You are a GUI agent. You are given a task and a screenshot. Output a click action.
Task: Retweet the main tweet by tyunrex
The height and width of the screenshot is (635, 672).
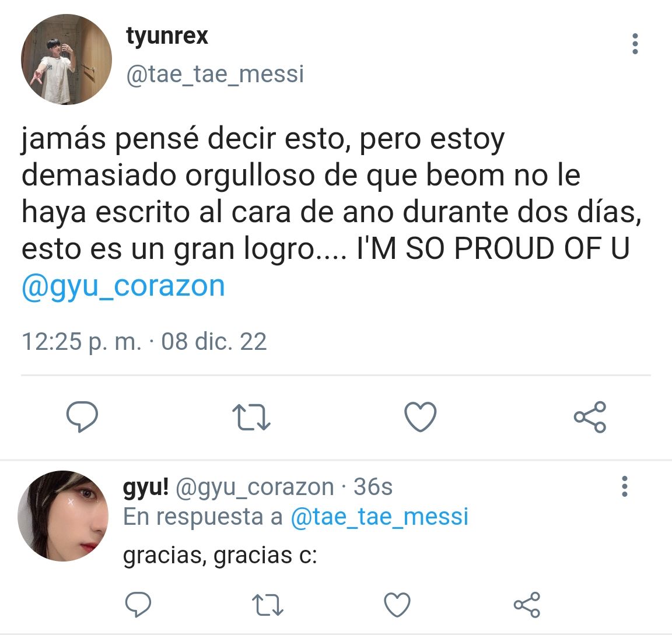tap(251, 417)
